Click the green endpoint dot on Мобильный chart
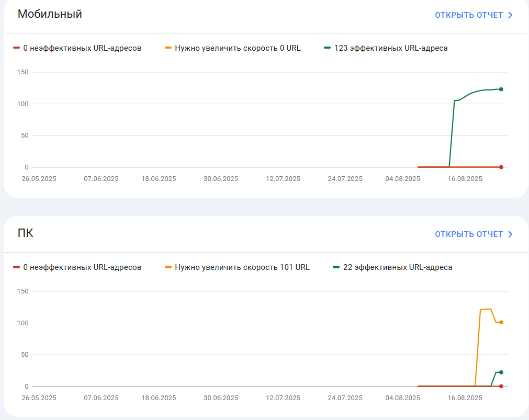The width and height of the screenshot is (529, 420). pyautogui.click(x=501, y=89)
